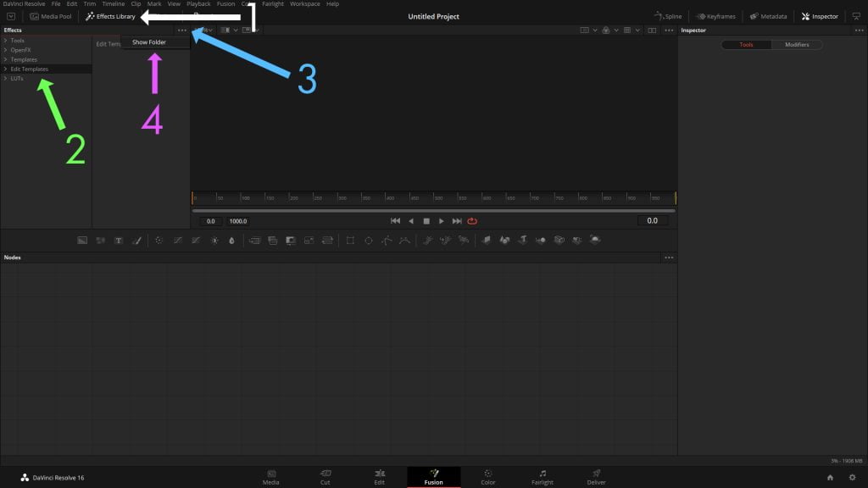Add a Renderer 3D node
The height and width of the screenshot is (488, 868).
pyautogui.click(x=595, y=240)
